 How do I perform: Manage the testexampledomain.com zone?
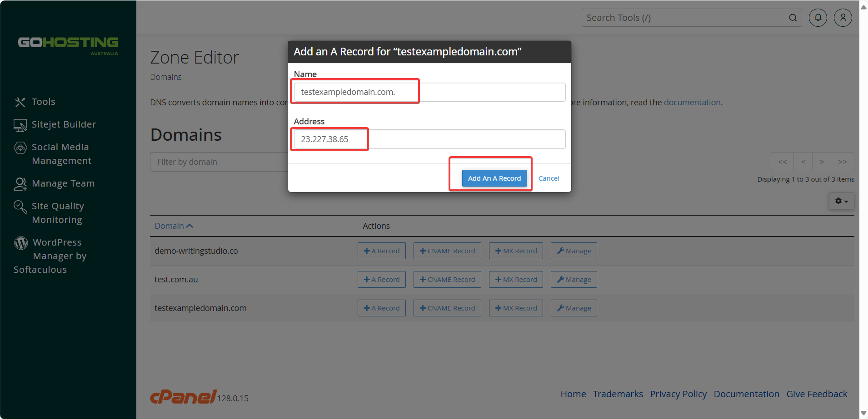[574, 308]
